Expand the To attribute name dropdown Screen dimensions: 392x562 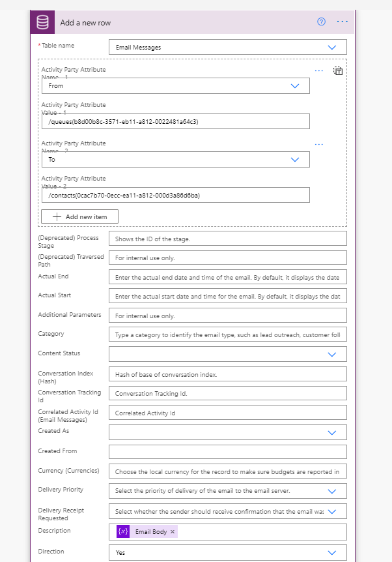(x=294, y=159)
